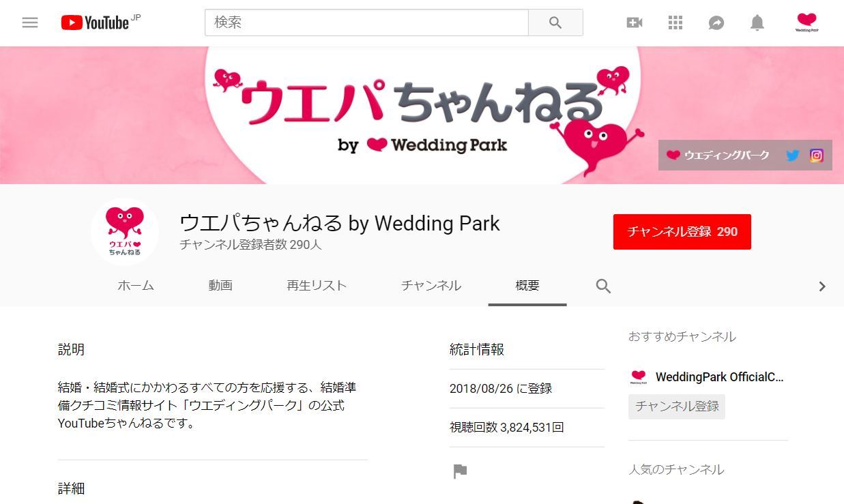Click the search magnifier button
844x504 pixels.
point(555,23)
